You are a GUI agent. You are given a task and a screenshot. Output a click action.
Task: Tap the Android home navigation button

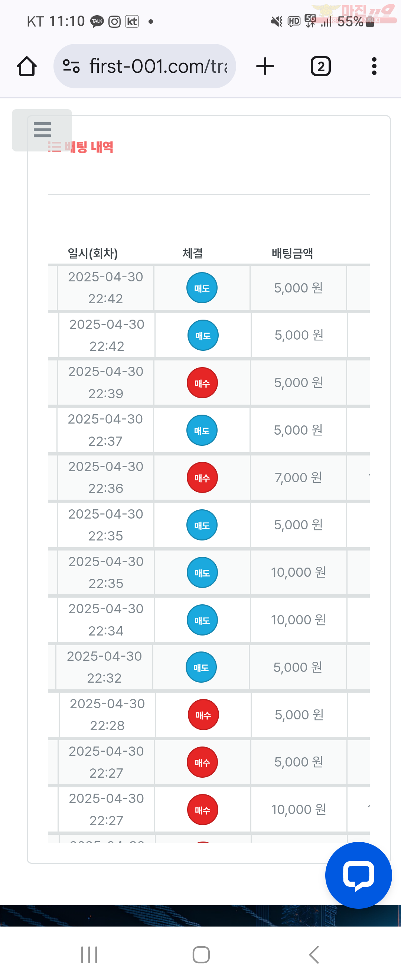(201, 954)
